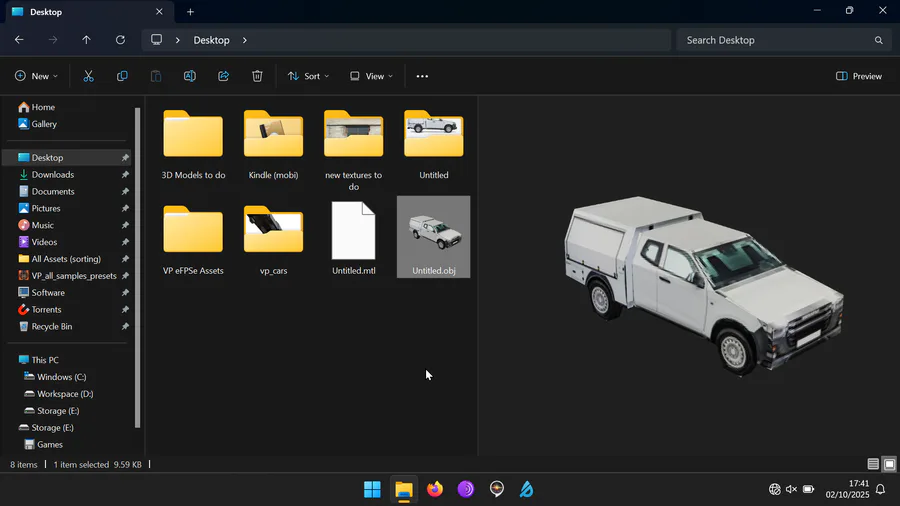Screen dimensions: 900x506
Task: Select Downloads in the navigation pane
Action: (x=52, y=174)
